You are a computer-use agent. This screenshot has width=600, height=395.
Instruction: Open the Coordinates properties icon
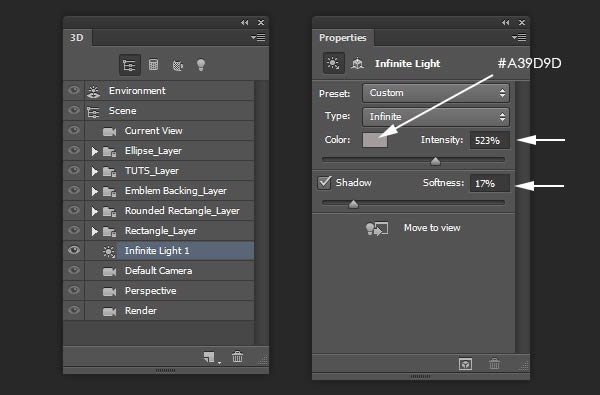point(357,64)
